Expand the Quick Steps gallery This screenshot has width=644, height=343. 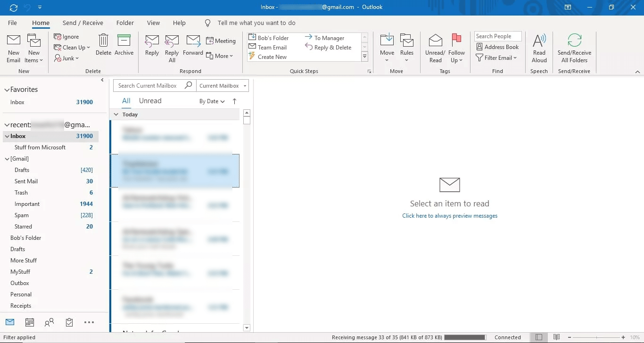click(x=364, y=57)
